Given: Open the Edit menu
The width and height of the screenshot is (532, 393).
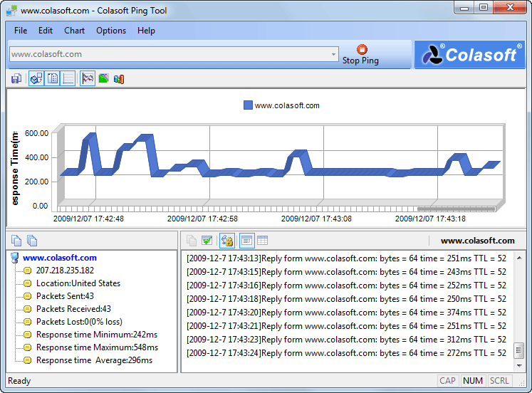Looking at the screenshot, I should [46, 31].
